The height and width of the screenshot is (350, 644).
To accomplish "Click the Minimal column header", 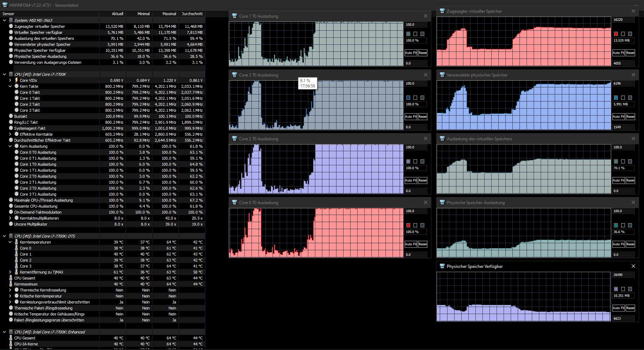I will pos(139,14).
